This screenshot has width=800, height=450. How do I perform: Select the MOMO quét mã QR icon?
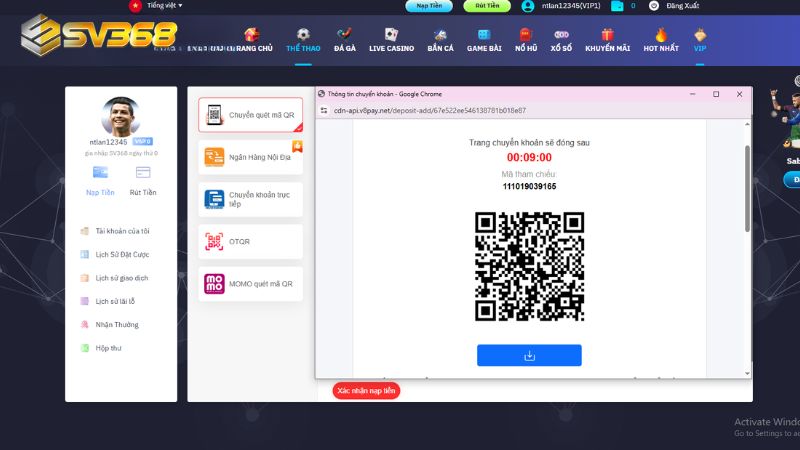click(214, 284)
